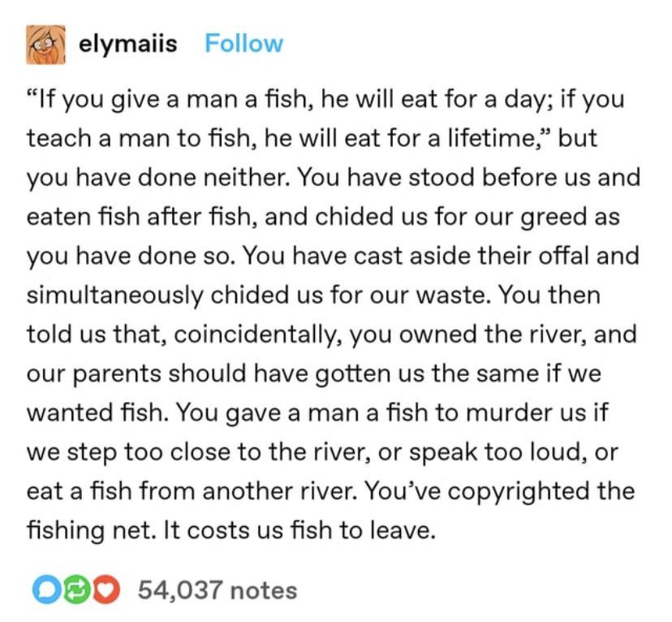Screen dimensions: 672x622
Task: Click the word 'simultaneously' in the post
Action: point(115,296)
